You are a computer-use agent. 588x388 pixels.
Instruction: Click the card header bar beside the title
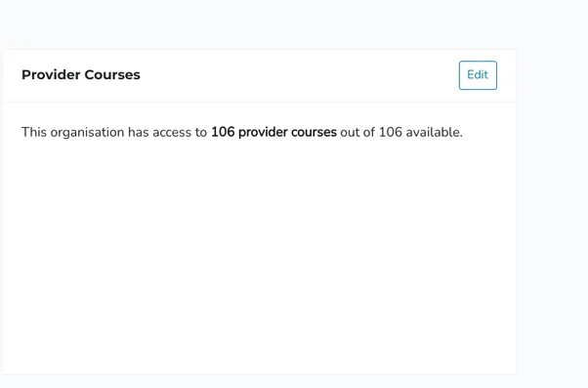300,75
